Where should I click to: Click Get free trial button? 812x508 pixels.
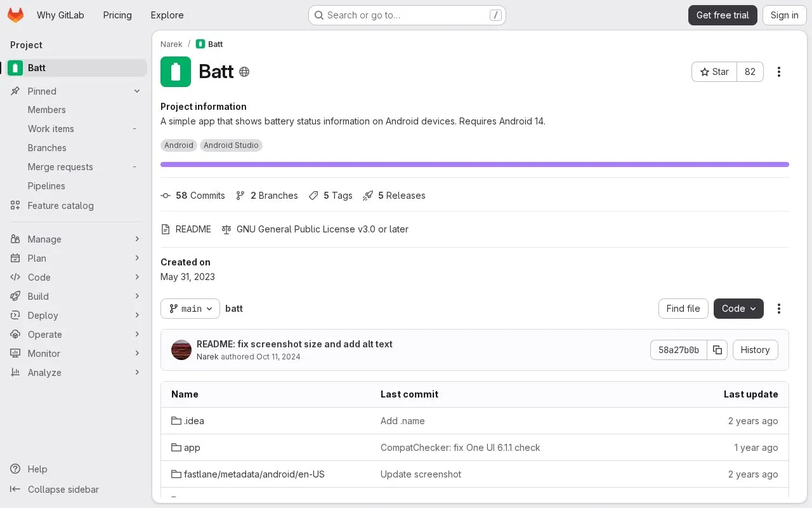[723, 15]
